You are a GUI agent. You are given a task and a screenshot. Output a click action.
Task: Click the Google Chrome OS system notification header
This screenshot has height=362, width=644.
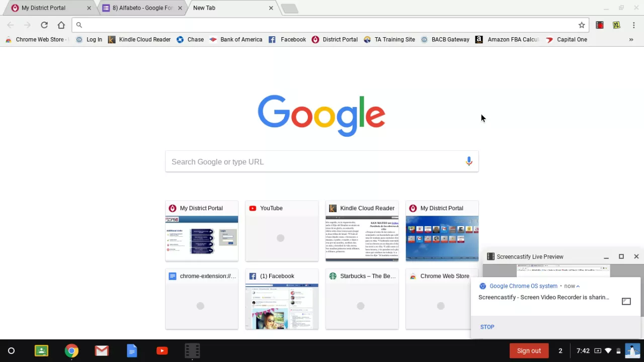[523, 286]
